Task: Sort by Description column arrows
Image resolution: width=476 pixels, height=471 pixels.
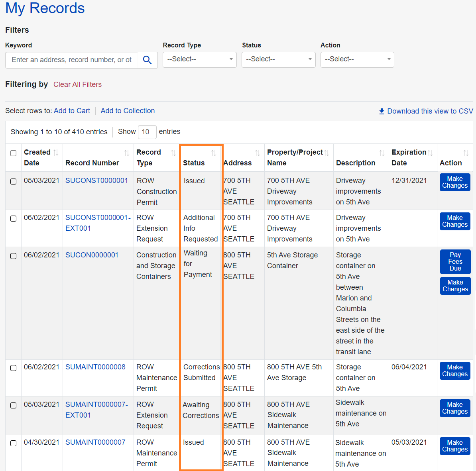Action: coord(382,153)
